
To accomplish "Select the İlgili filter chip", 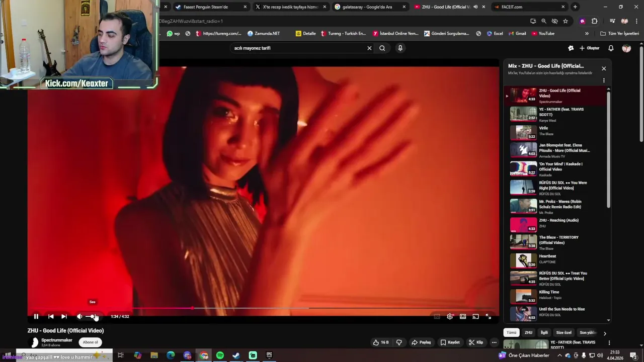I will click(544, 333).
